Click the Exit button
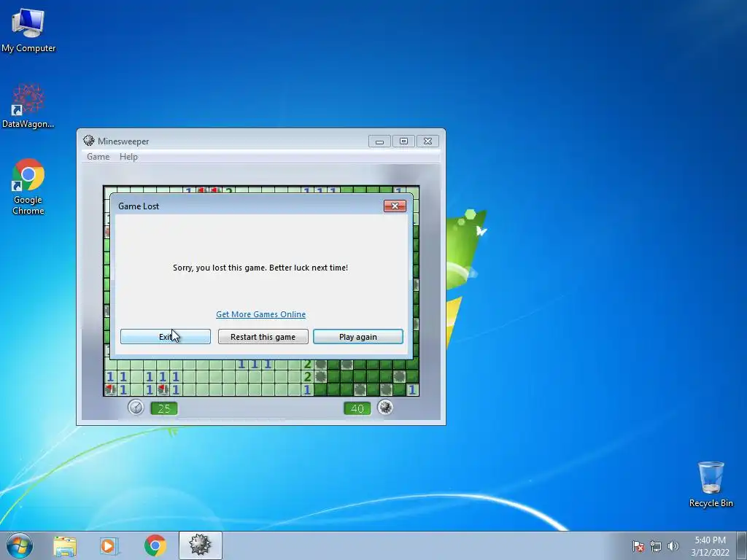Image resolution: width=747 pixels, height=560 pixels. [166, 337]
